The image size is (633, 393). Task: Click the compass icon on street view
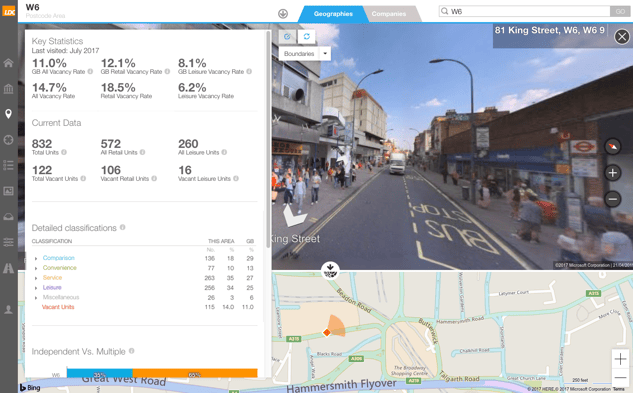coord(612,146)
